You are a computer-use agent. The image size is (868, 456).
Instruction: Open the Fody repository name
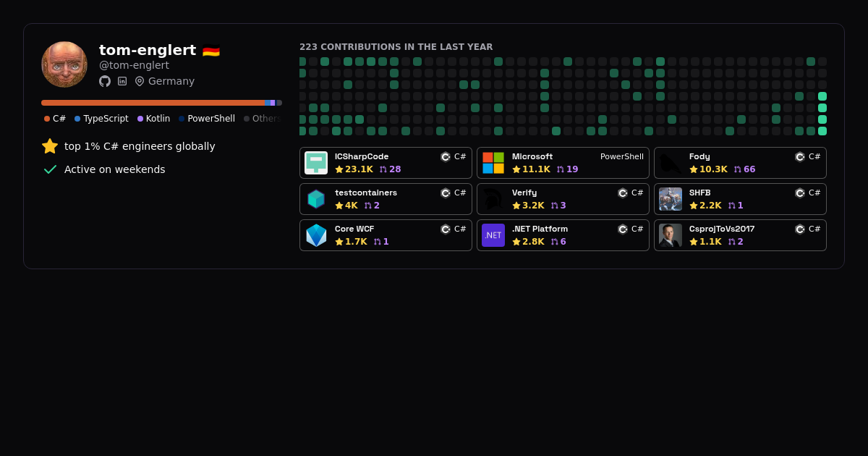pyautogui.click(x=699, y=156)
